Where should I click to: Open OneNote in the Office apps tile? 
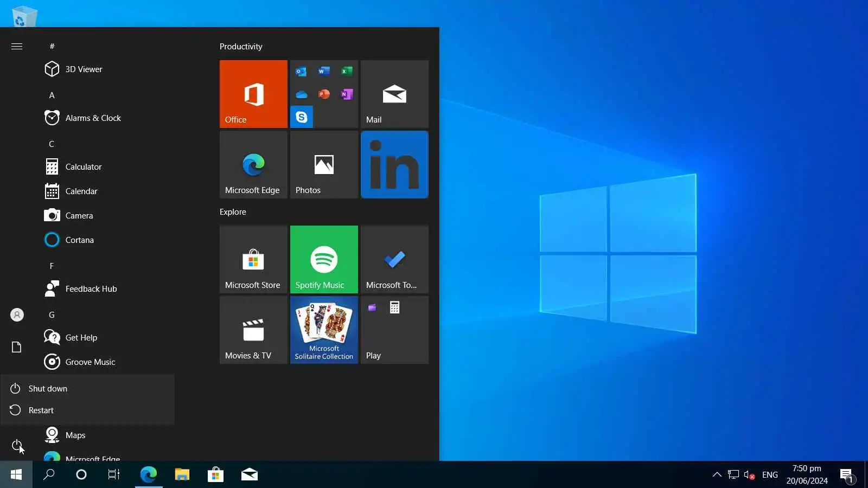click(x=347, y=94)
